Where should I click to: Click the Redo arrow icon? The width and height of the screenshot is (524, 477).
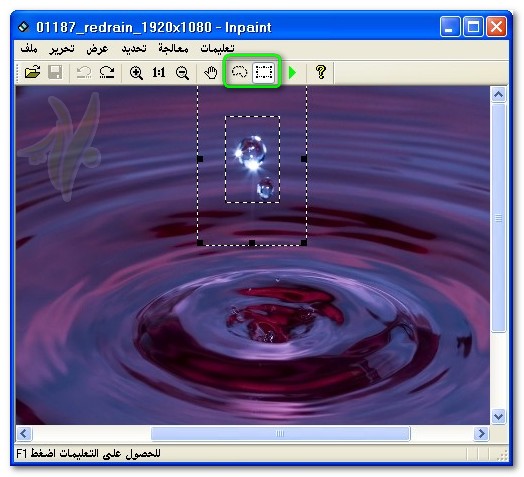[x=107, y=72]
